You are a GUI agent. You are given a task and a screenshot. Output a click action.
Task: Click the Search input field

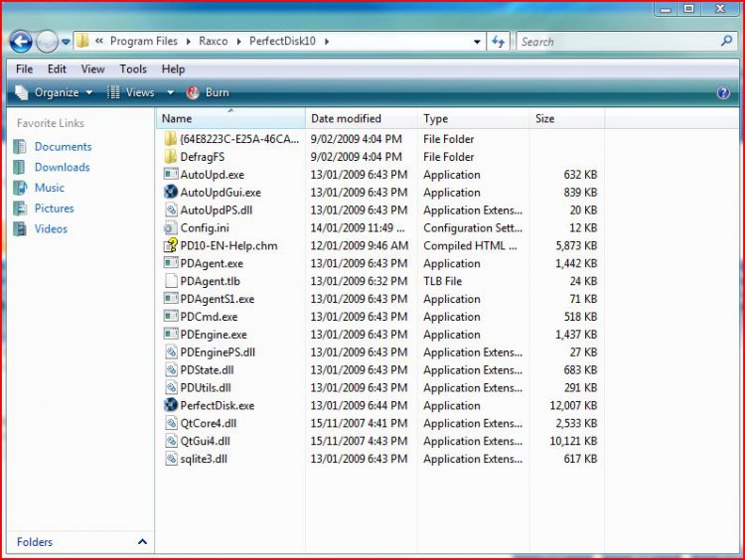click(x=618, y=42)
